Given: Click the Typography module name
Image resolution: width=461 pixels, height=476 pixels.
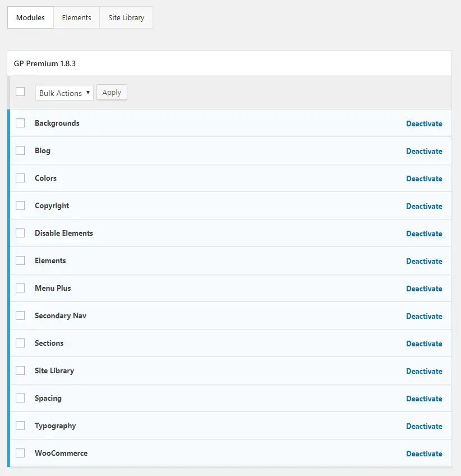Looking at the screenshot, I should pos(55,426).
